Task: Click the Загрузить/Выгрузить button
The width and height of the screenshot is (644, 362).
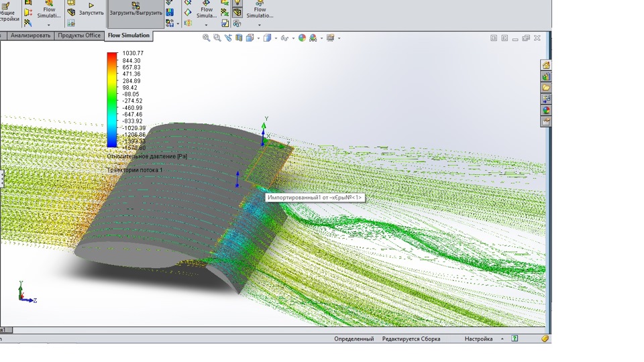Action: point(136,9)
